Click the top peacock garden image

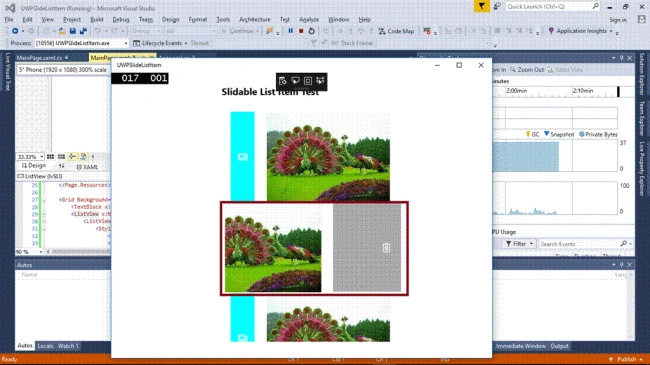(328, 157)
